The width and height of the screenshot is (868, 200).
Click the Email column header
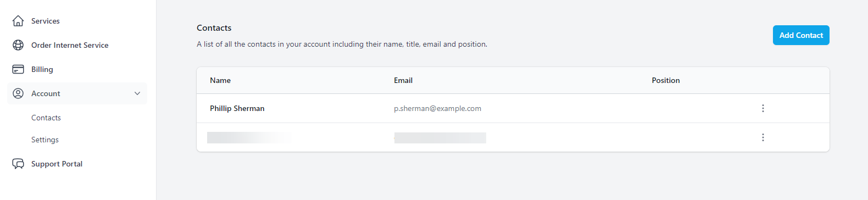tap(403, 80)
